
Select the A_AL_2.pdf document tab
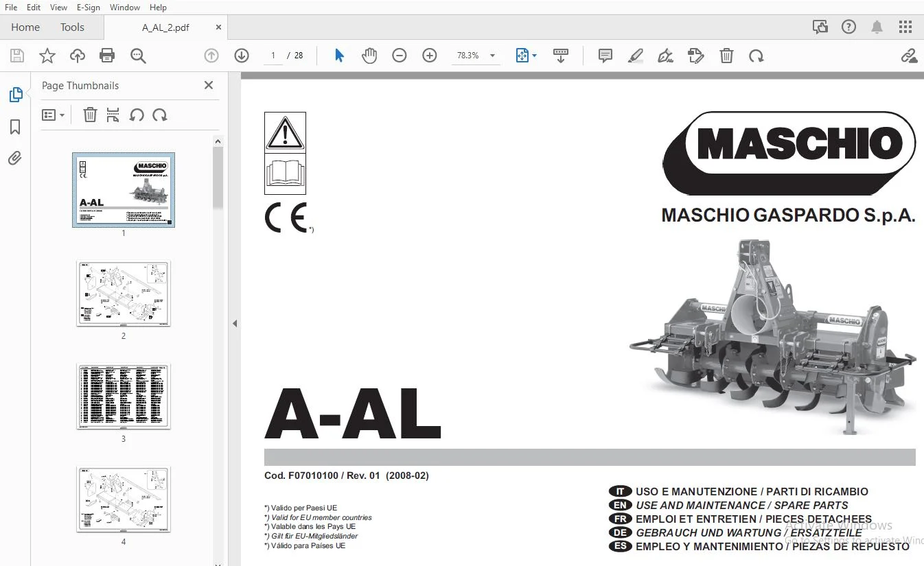pyautogui.click(x=165, y=27)
